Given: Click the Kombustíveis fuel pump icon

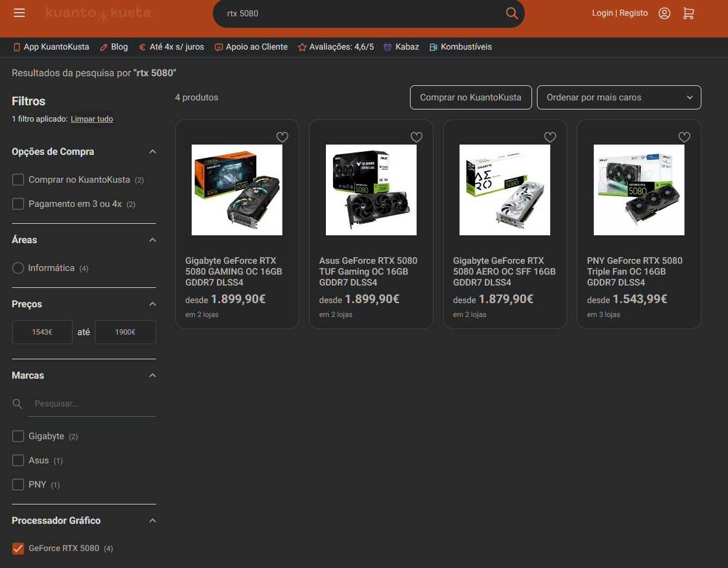Looking at the screenshot, I should point(433,47).
